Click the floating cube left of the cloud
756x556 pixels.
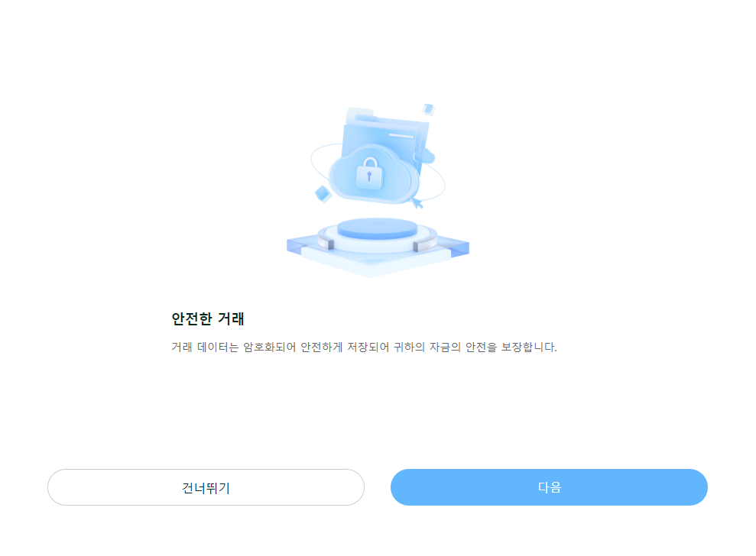click(x=323, y=194)
